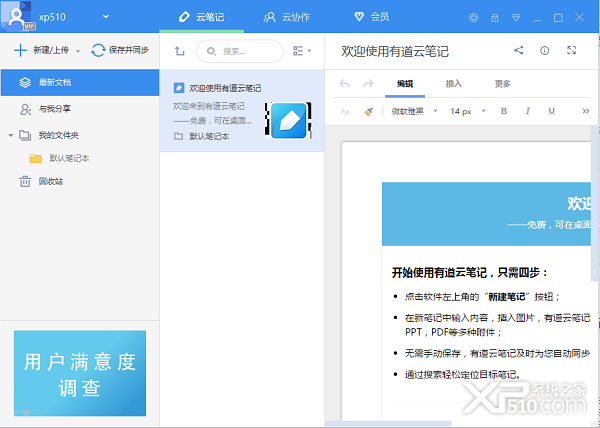Collapse the 我的文件夹 tree arrow
This screenshot has width=600, height=428.
pos(10,135)
